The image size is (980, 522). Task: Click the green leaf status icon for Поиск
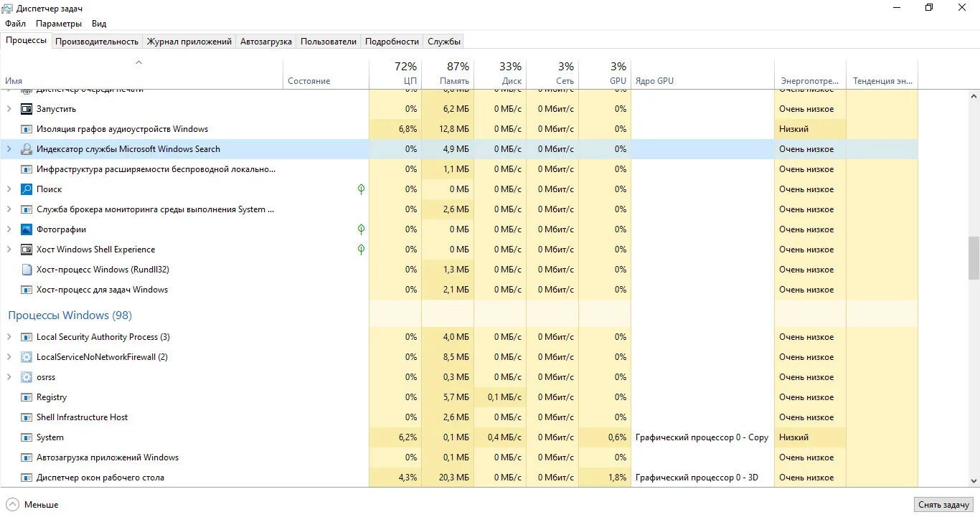click(x=361, y=189)
